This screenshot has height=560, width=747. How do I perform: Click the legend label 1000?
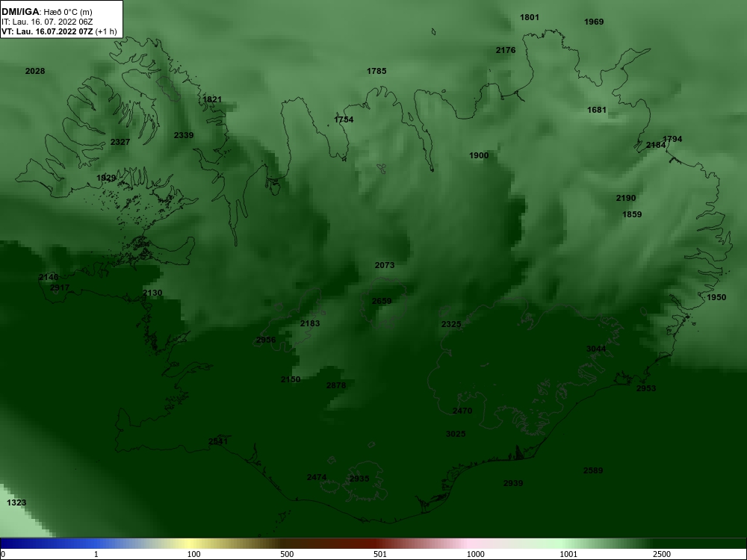coord(475,554)
